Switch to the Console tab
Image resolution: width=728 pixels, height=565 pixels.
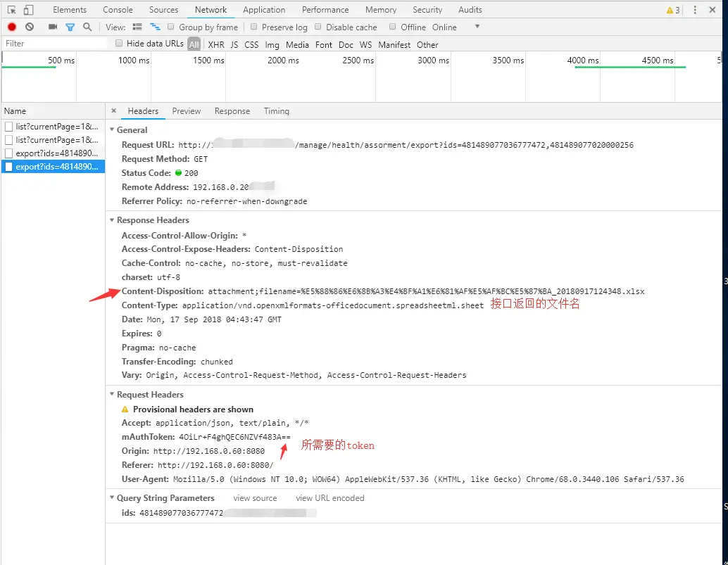117,9
